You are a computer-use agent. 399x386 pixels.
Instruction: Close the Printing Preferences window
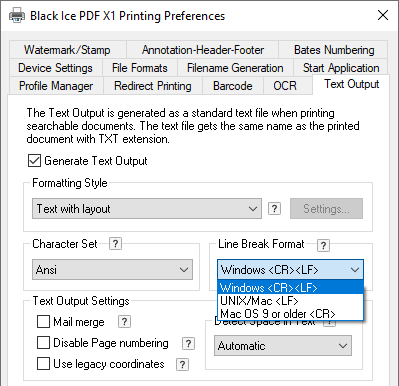click(383, 15)
